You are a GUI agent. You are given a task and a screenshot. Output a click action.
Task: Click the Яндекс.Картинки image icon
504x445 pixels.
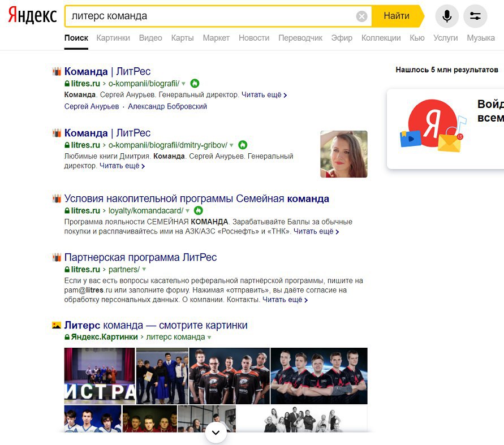(57, 325)
